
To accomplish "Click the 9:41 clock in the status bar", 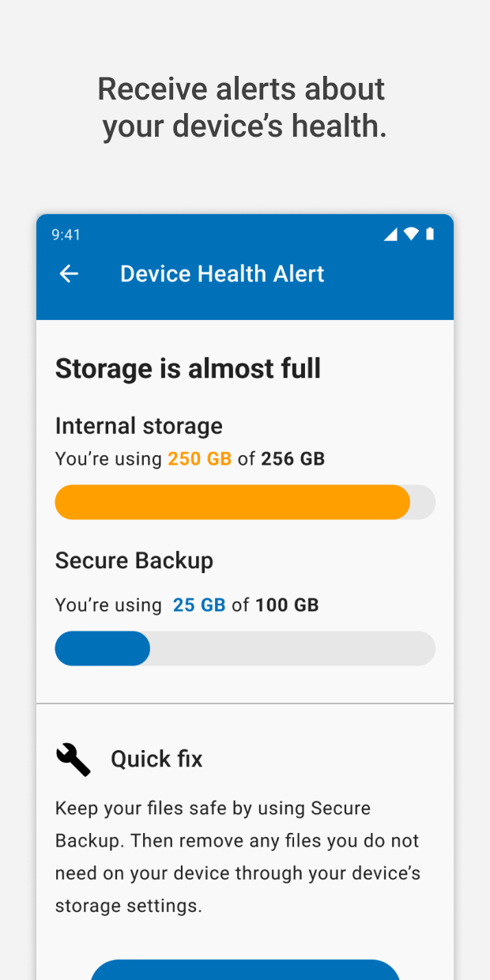I will [66, 235].
